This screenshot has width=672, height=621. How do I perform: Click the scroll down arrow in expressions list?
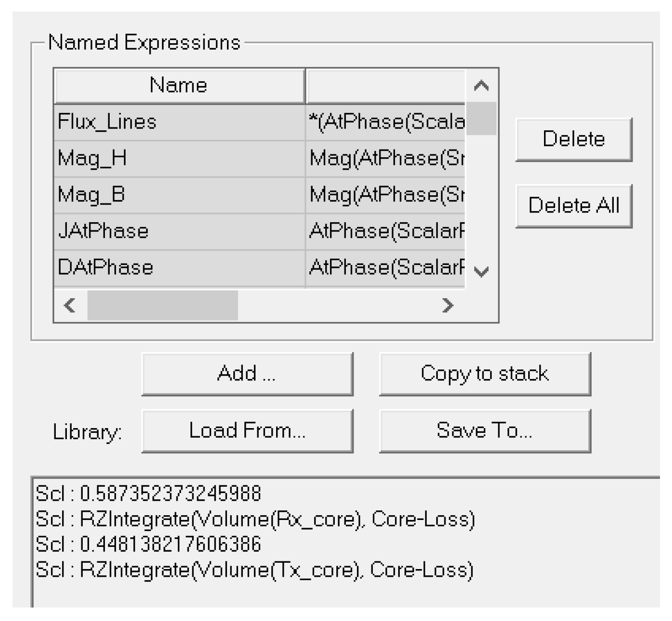482,271
